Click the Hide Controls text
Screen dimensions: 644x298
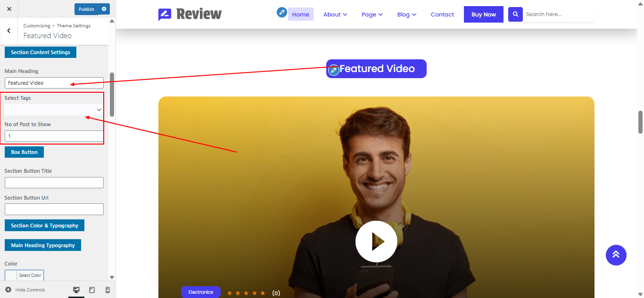click(30, 290)
